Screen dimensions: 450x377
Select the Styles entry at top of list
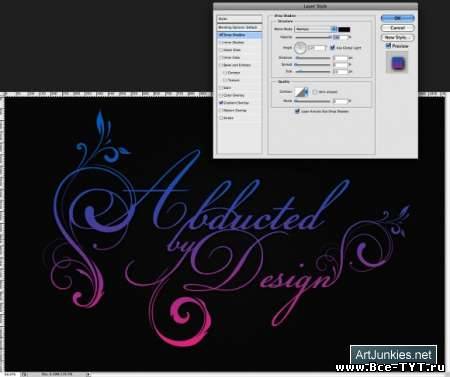tap(239, 19)
